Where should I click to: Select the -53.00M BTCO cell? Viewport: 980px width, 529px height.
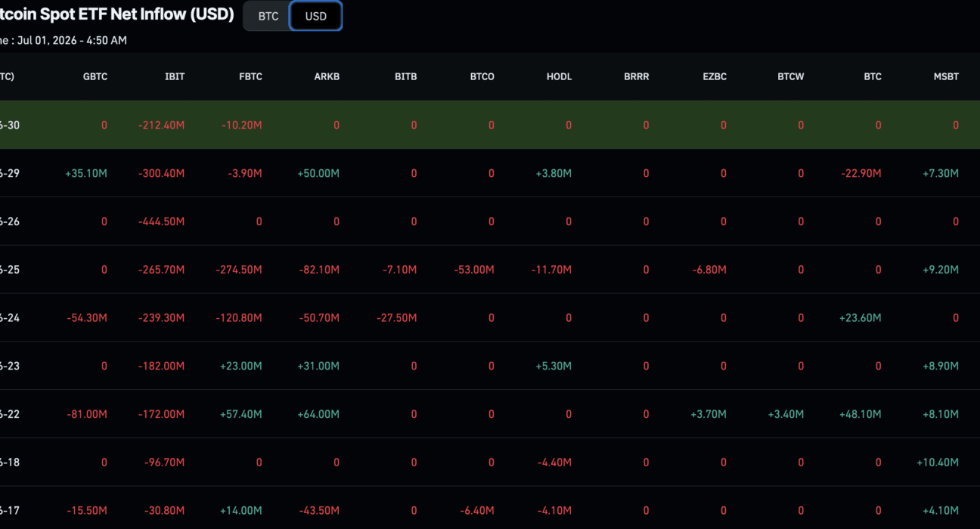pos(474,269)
